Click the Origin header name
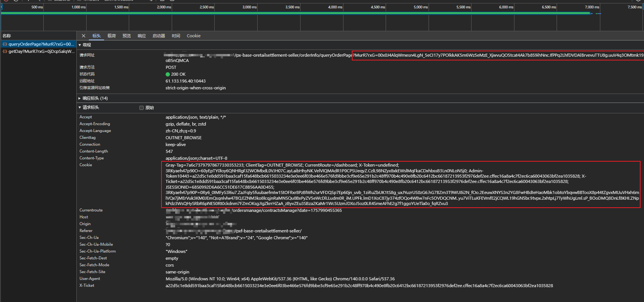 click(85, 224)
